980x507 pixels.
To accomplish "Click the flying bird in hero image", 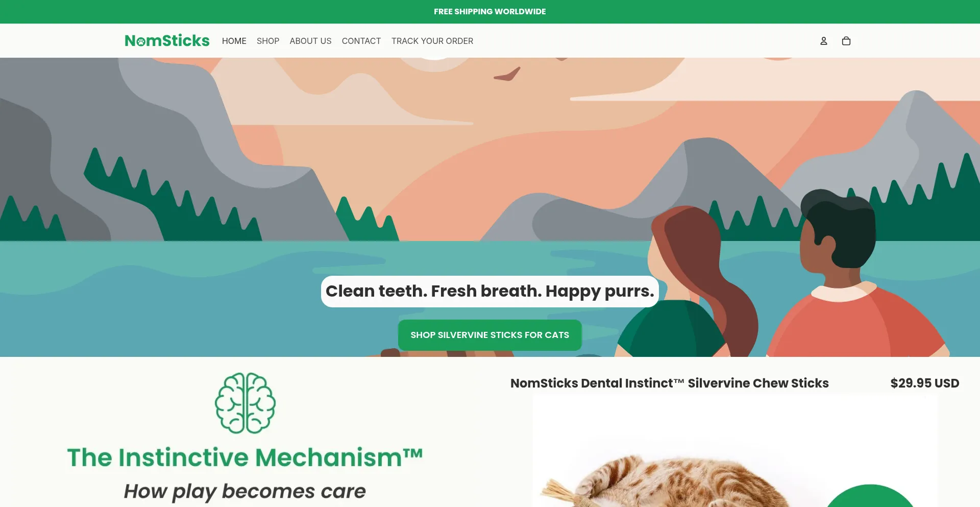I will pos(507,75).
